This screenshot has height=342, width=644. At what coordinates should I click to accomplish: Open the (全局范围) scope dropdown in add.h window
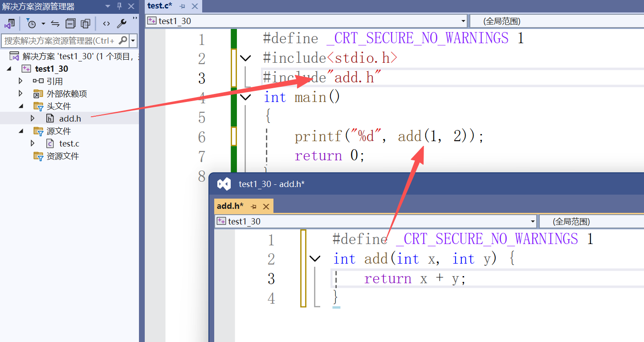pyautogui.click(x=591, y=221)
